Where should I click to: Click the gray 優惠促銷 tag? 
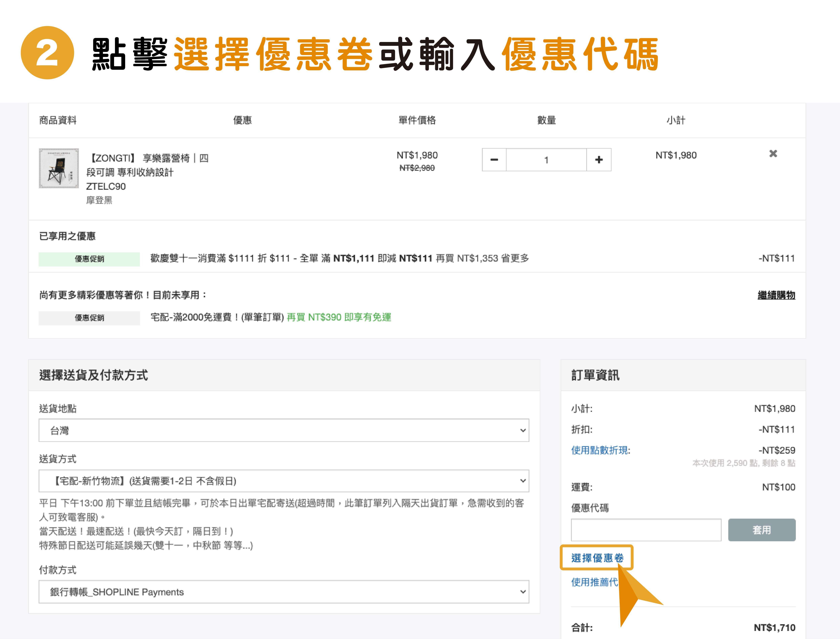click(89, 318)
